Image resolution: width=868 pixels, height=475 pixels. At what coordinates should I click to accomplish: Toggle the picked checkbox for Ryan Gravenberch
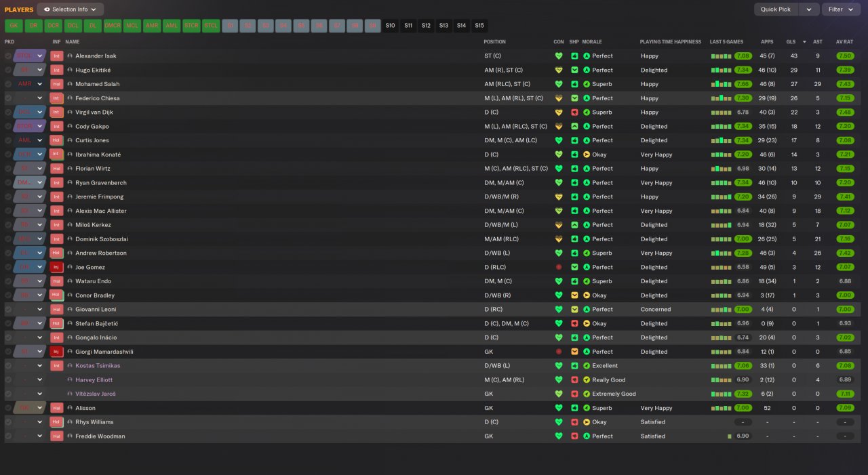[x=8, y=183]
